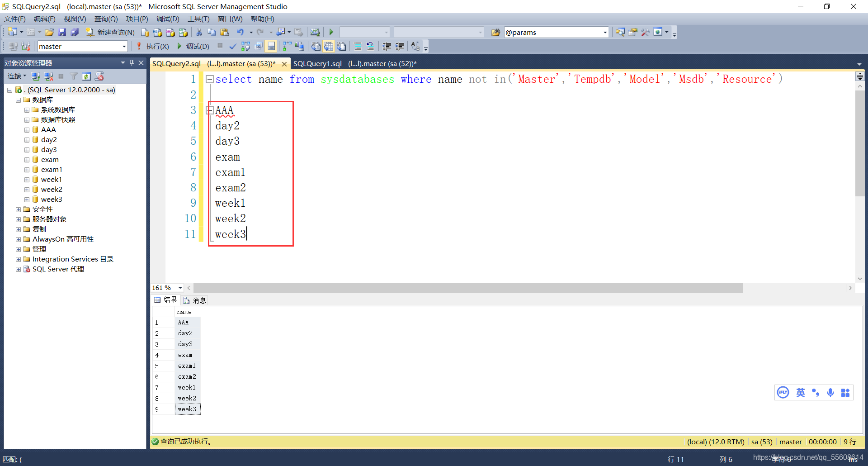Click Object Explorer filter funnel icon
Viewport: 868px width, 466px height.
click(x=74, y=76)
